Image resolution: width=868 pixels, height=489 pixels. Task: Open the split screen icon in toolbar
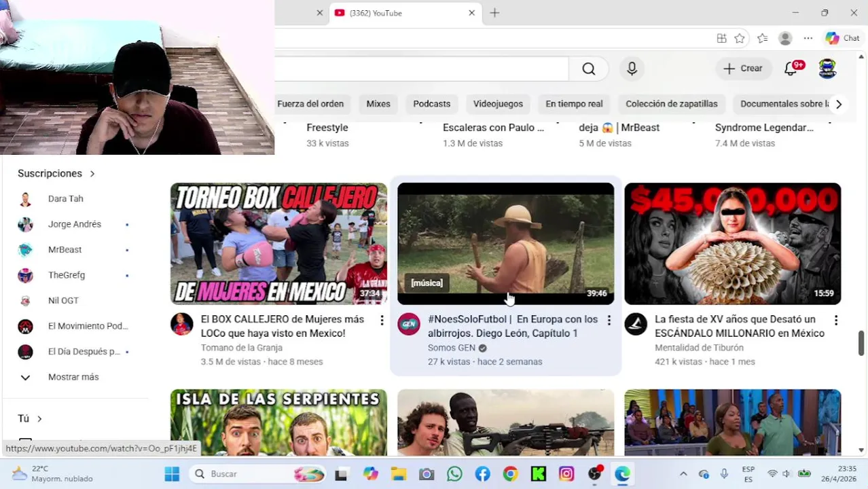coord(721,39)
